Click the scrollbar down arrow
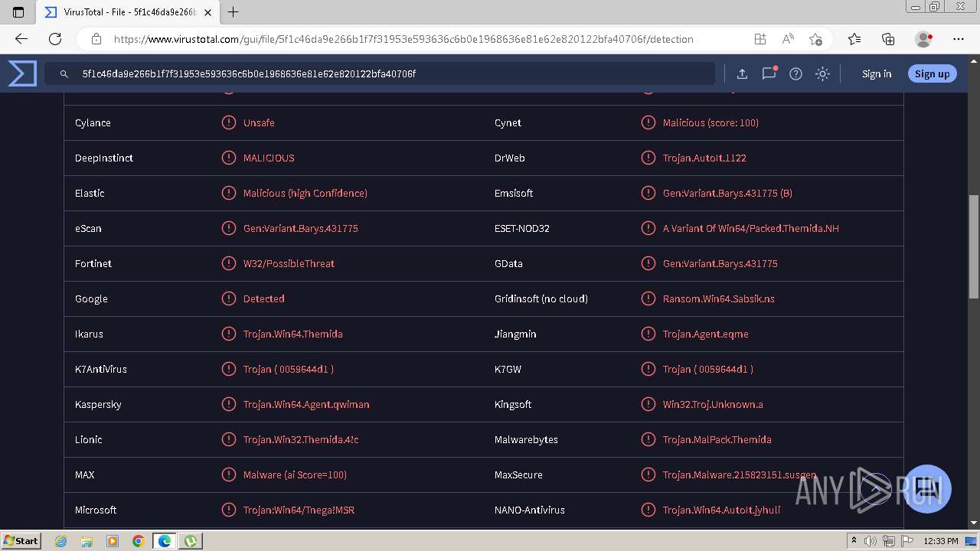980x551 pixels. (x=973, y=523)
